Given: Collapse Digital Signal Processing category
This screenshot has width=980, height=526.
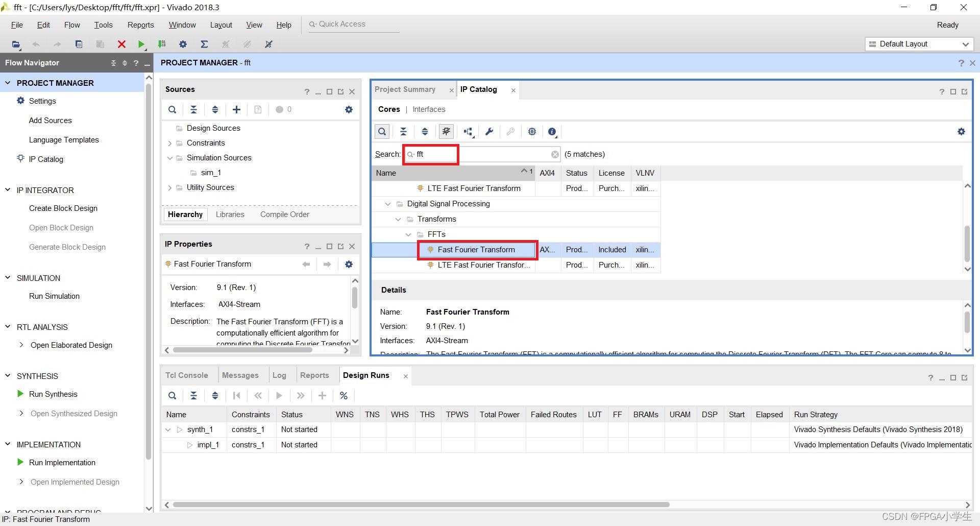Looking at the screenshot, I should click(388, 204).
